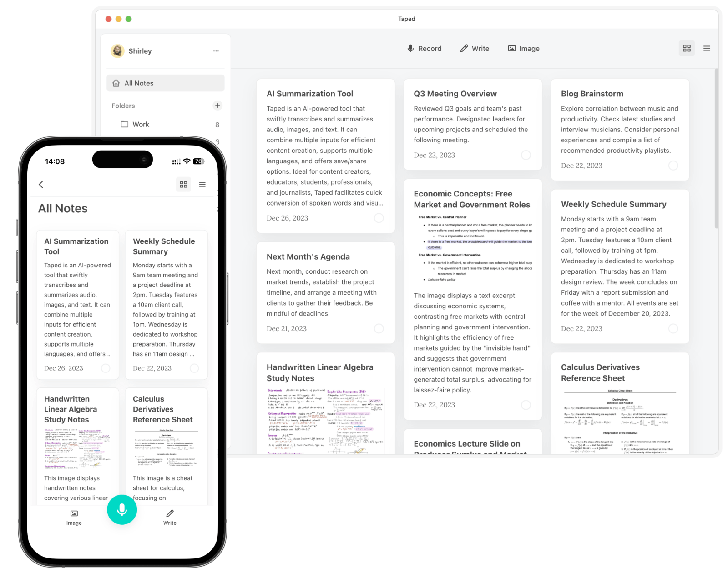Select the Blog Brainstorm note circle

pos(673,166)
